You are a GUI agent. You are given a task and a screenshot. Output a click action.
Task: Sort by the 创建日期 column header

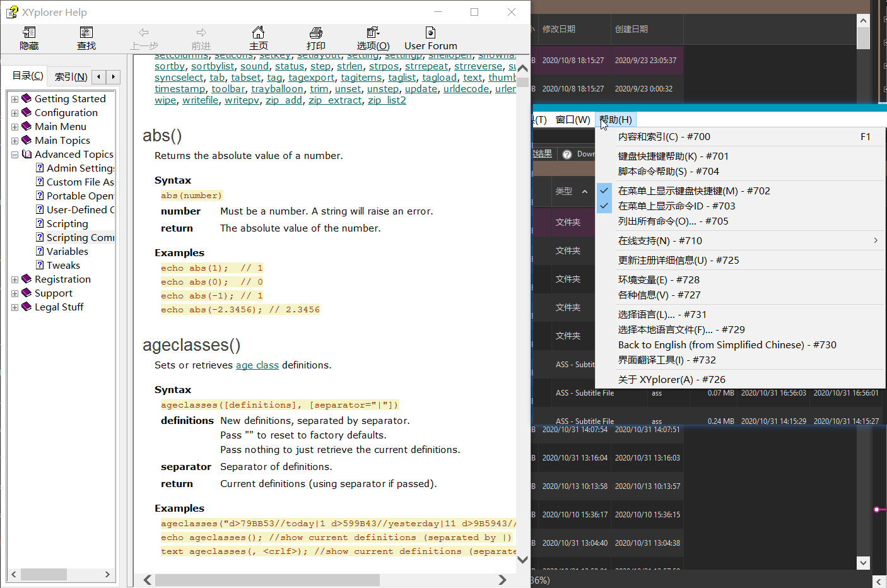(x=647, y=29)
